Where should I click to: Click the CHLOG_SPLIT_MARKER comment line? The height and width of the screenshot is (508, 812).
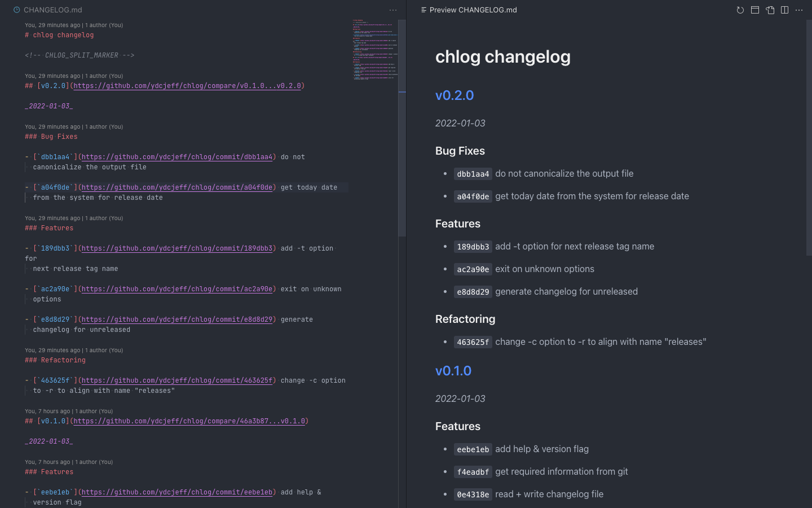(80, 55)
